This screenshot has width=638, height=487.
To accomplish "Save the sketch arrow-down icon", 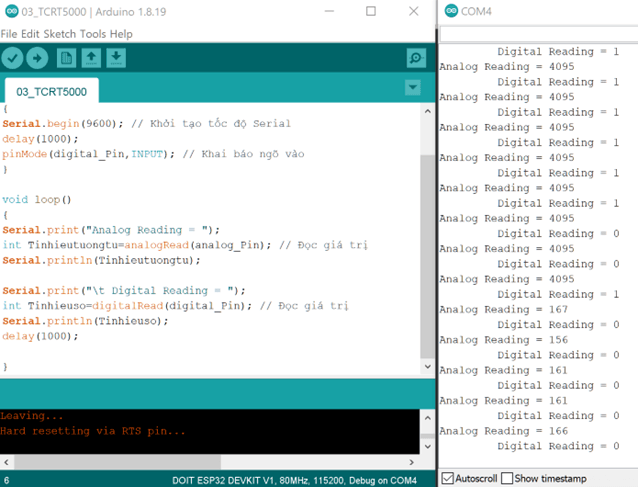I will [x=116, y=58].
